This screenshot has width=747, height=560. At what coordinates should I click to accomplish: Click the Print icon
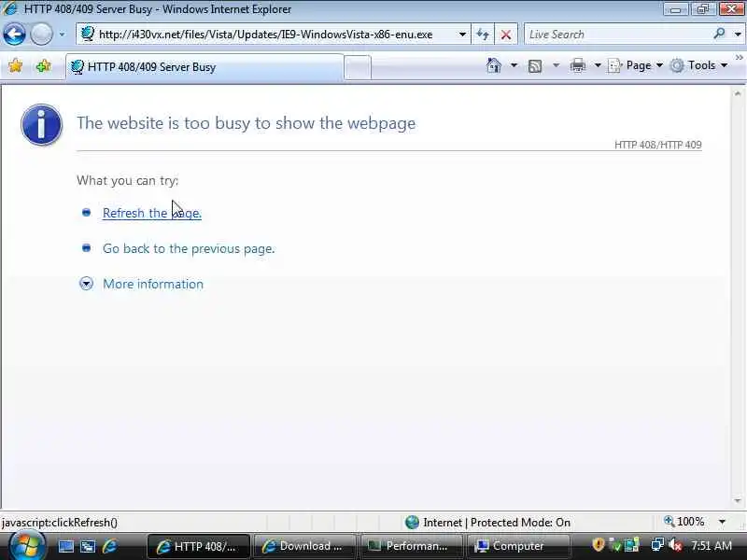point(577,65)
